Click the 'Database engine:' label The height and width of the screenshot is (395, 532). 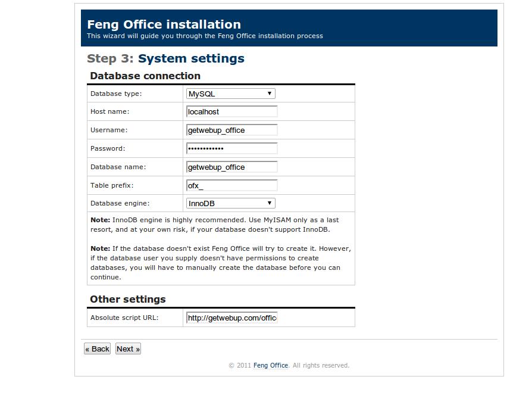click(120, 203)
